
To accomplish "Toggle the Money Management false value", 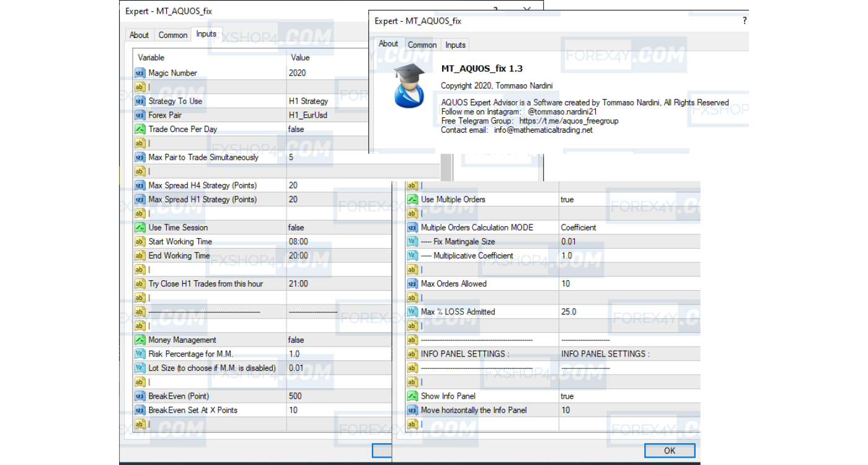I will [x=296, y=340].
